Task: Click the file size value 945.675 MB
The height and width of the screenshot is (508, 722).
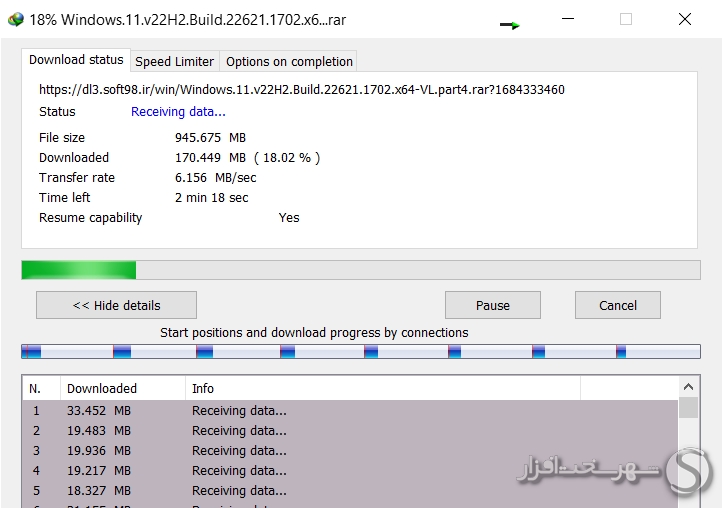Action: pos(210,138)
